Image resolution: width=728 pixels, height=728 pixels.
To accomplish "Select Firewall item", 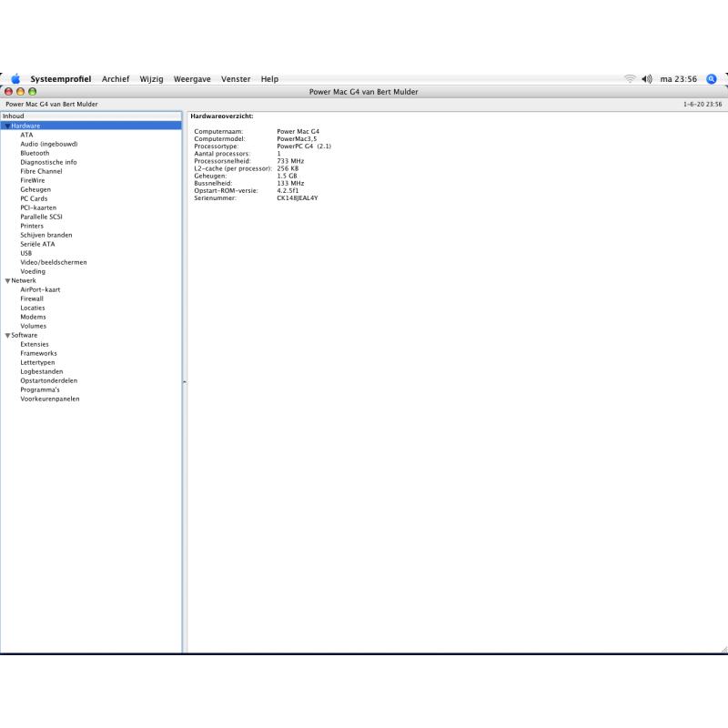I will (x=32, y=299).
